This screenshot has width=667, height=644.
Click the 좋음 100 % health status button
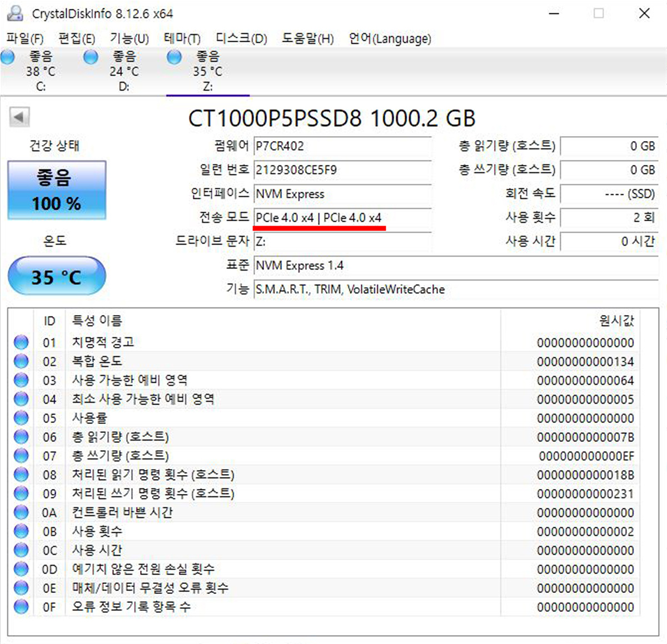coord(57,190)
